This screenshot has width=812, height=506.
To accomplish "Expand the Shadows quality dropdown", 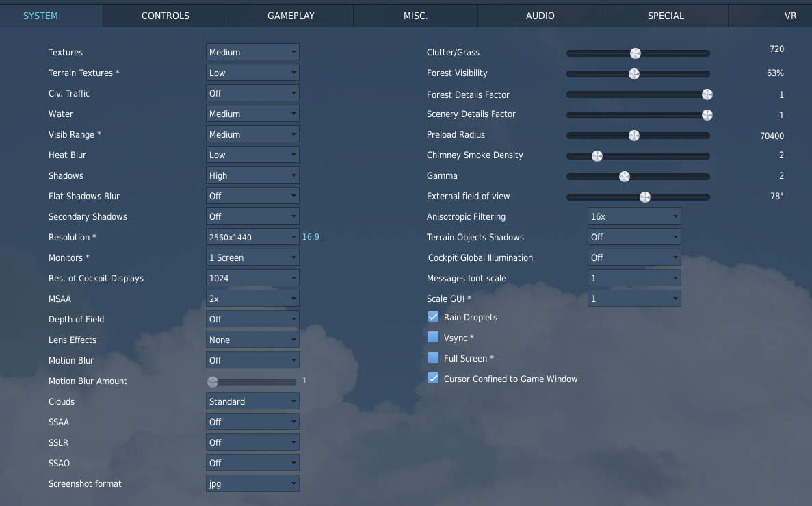I will point(252,175).
